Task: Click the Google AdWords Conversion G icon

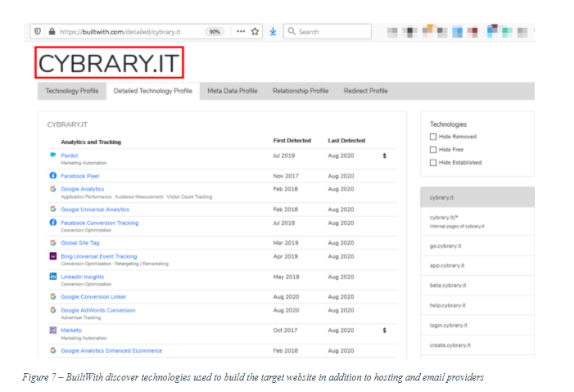Action: 53,310
